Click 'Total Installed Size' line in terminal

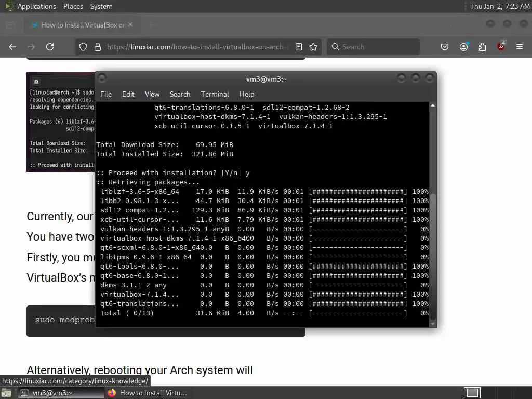tap(165, 154)
